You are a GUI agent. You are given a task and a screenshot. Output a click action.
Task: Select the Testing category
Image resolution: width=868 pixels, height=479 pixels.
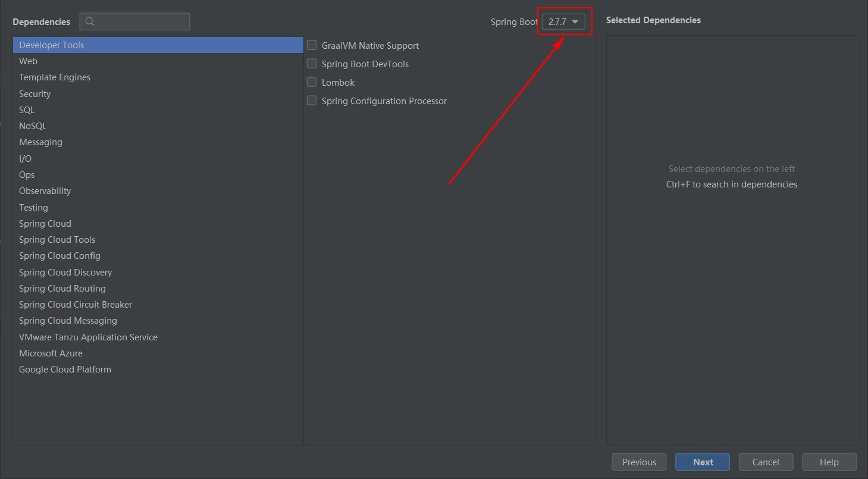pos(158,208)
